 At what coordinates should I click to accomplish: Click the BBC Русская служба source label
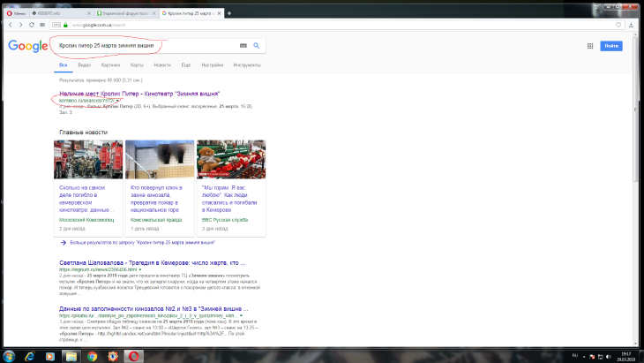225,220
